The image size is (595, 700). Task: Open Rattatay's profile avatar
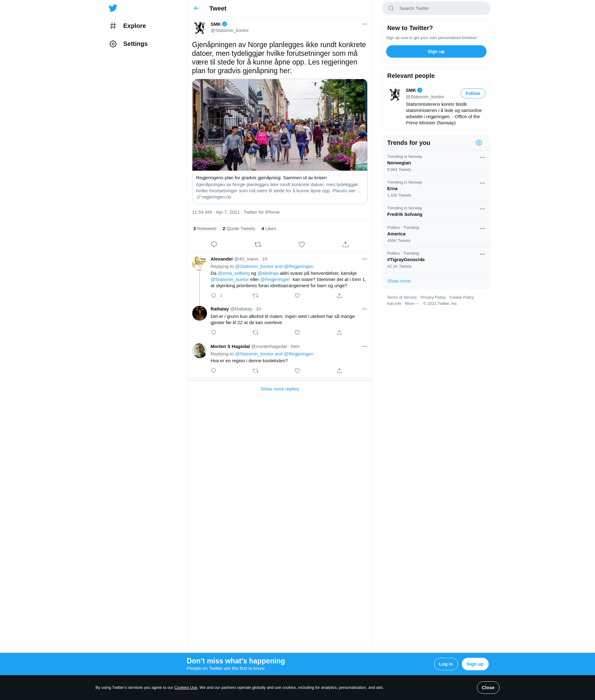pos(199,313)
